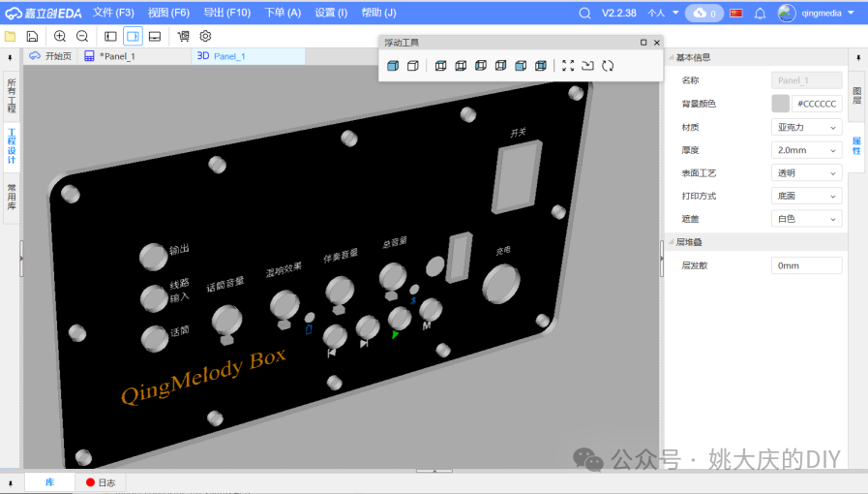Click the V2.2.38 version label

tap(619, 14)
